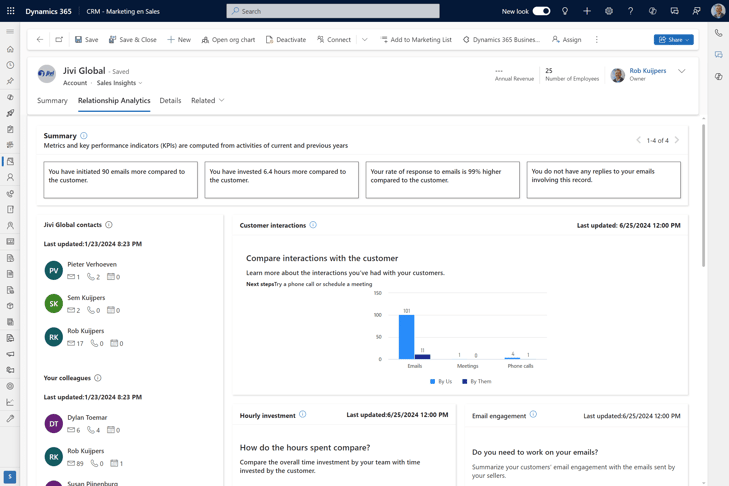Open Recent items in left navigation
Screen dimensions: 729x486
(10, 65)
